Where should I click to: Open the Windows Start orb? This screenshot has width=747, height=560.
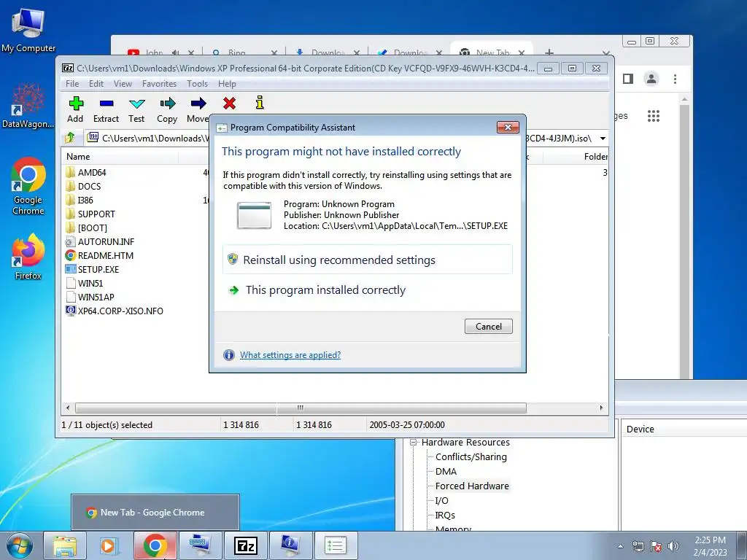click(20, 545)
